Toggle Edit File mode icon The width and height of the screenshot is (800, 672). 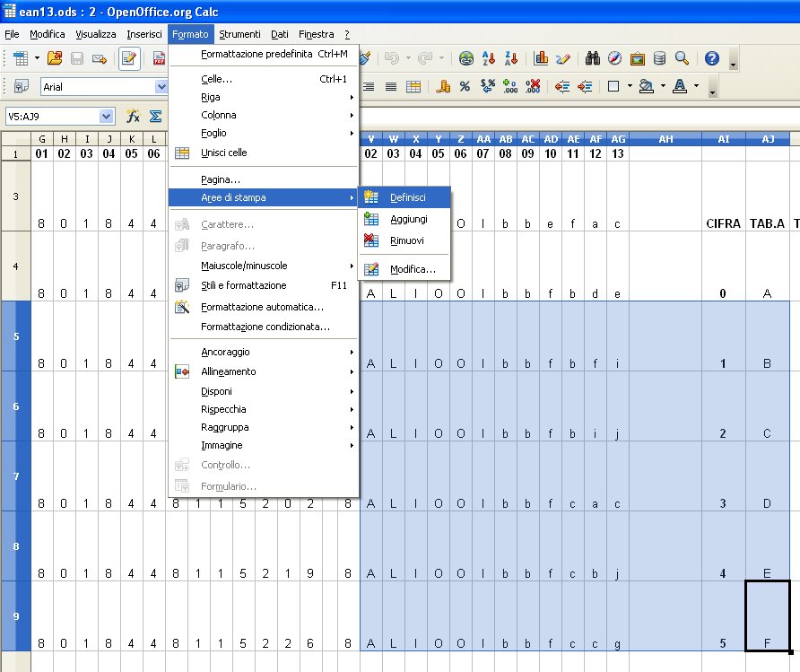pyautogui.click(x=129, y=58)
